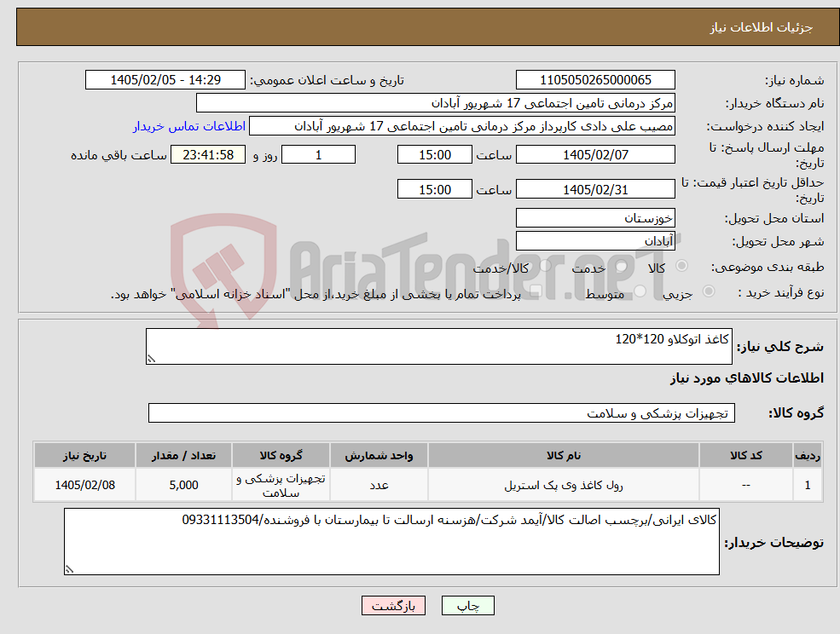The image size is (840, 634).
Task: Click the تاریخ نیاز column header
Action: click(x=84, y=455)
